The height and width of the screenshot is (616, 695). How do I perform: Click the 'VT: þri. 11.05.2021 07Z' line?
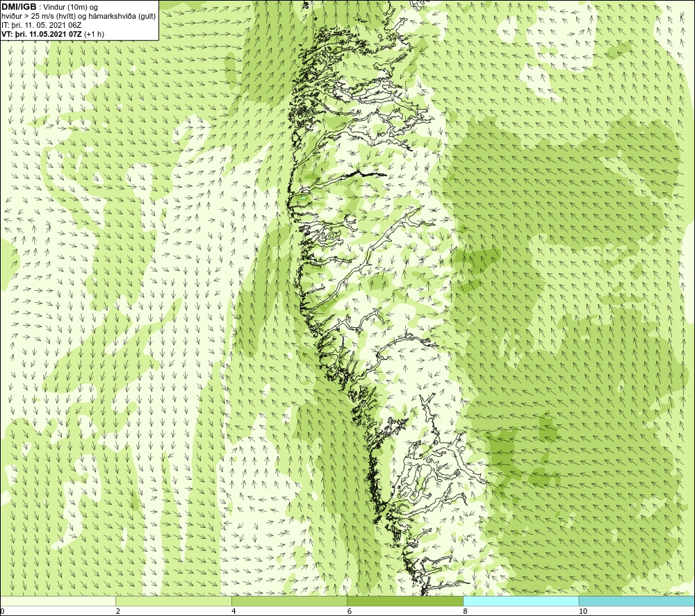point(54,34)
